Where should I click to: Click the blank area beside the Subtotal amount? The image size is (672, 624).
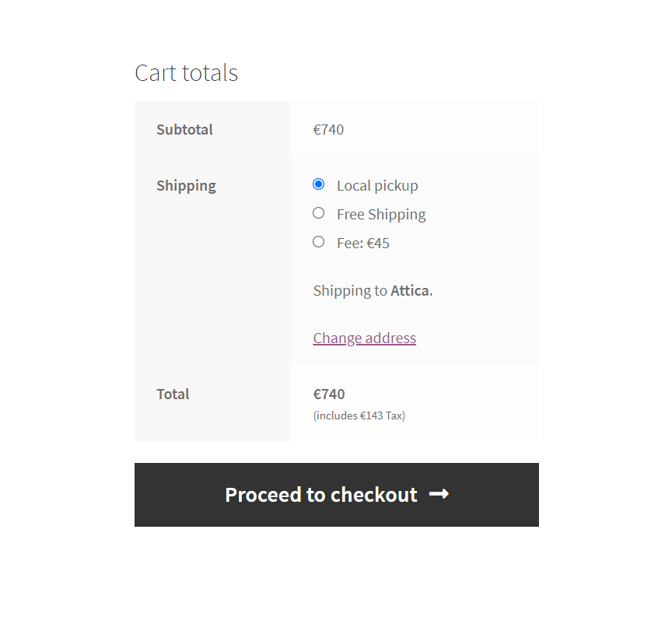point(451,130)
